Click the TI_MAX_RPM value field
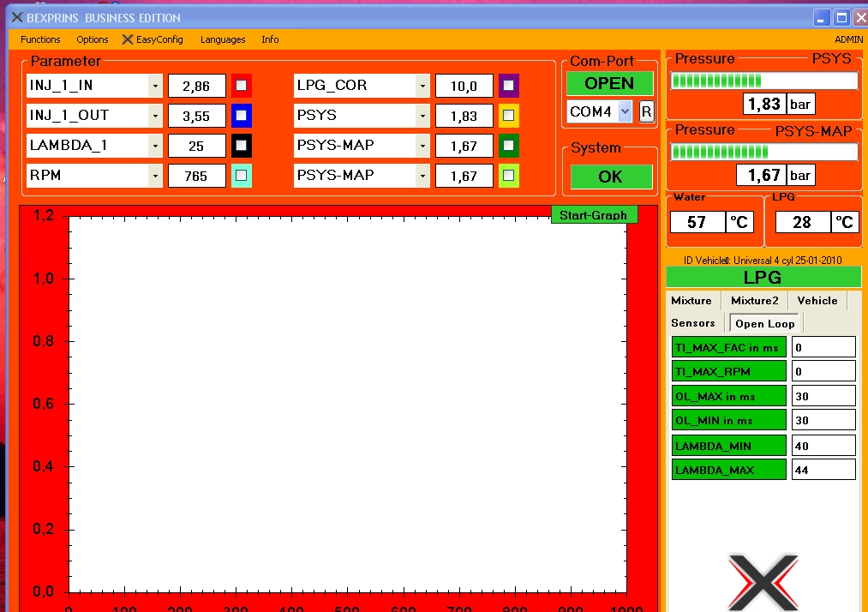 pyautogui.click(x=823, y=371)
